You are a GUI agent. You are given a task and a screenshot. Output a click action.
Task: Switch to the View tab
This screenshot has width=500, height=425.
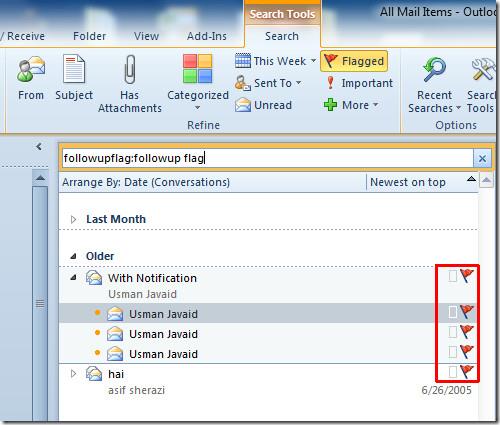146,36
